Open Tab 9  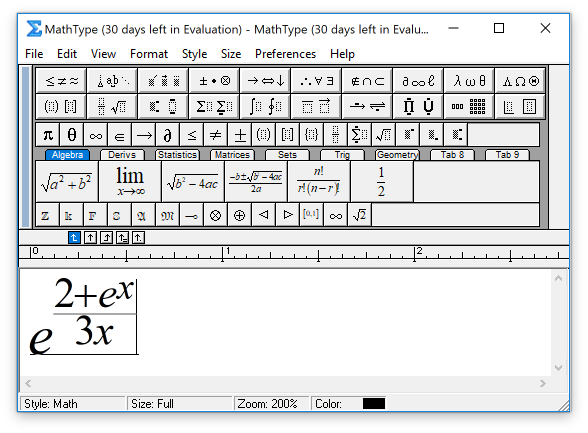pyautogui.click(x=508, y=155)
